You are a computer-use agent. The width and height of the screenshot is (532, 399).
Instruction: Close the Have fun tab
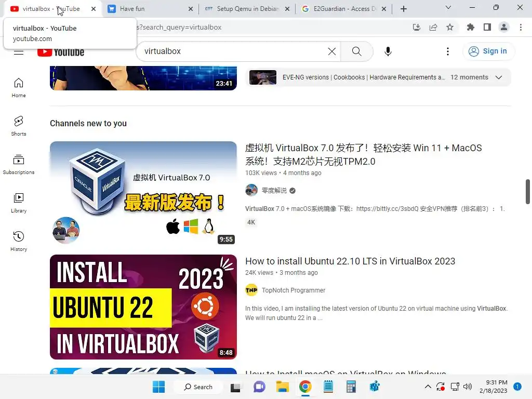(x=191, y=9)
